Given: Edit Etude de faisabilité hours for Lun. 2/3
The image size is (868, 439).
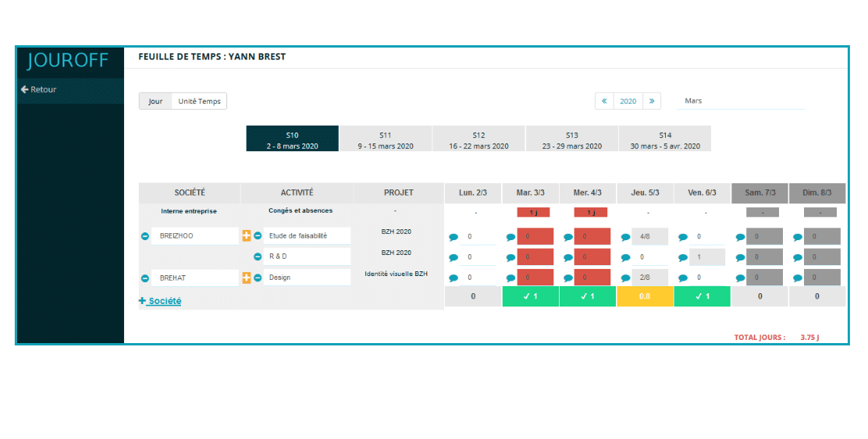Looking at the screenshot, I should [478, 236].
